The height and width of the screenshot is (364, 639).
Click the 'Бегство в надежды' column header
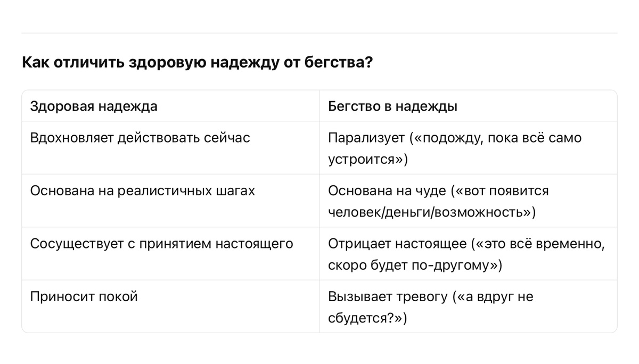(392, 106)
